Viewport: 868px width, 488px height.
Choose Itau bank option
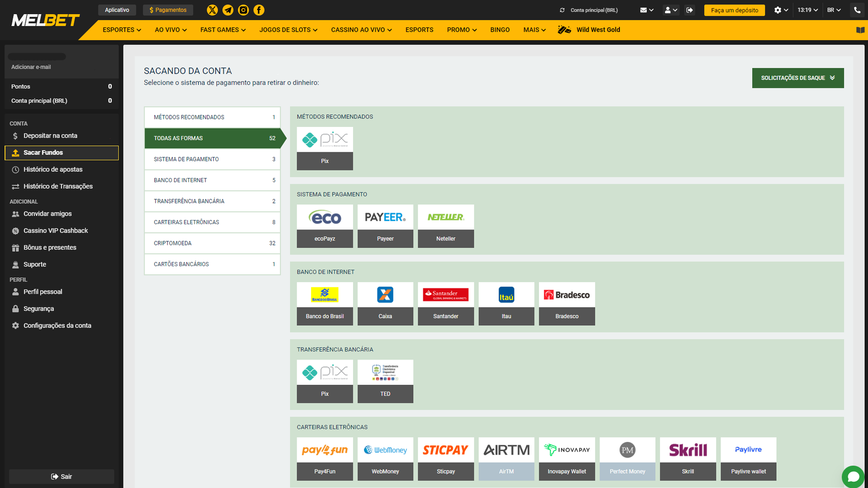coord(506,304)
